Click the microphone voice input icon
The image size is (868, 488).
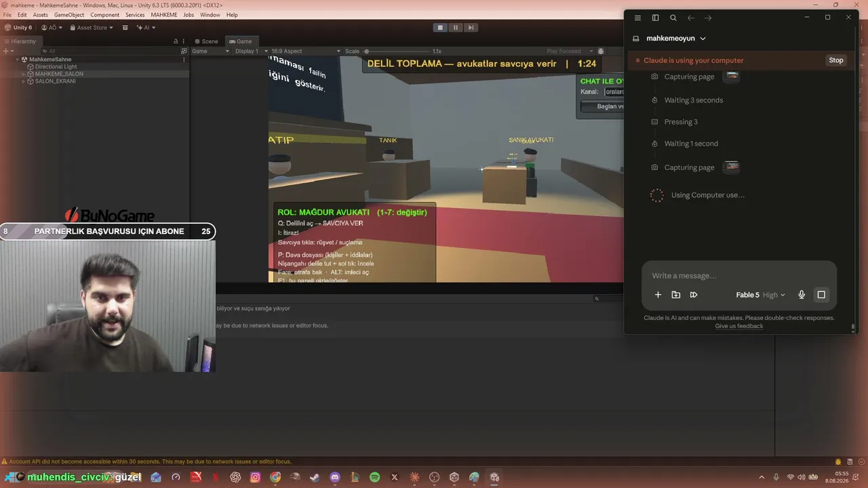coord(802,295)
